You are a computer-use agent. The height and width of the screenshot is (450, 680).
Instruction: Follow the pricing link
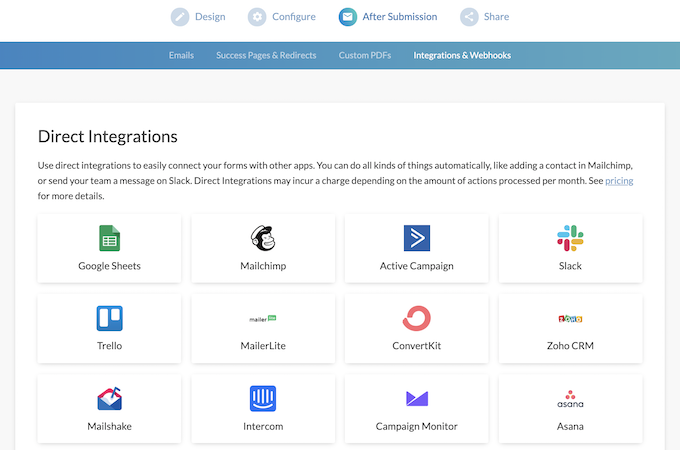tap(619, 181)
